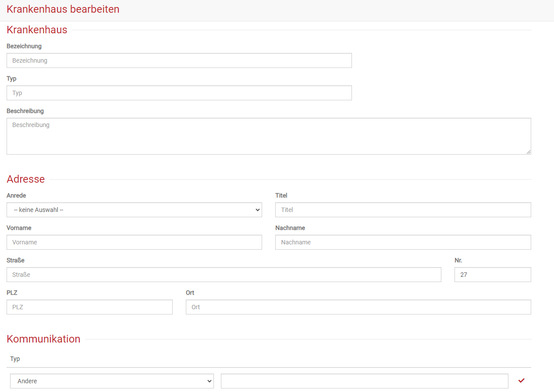The image size is (554, 392).
Task: Click the red checkmark in Kommunikation row
Action: pos(521,381)
